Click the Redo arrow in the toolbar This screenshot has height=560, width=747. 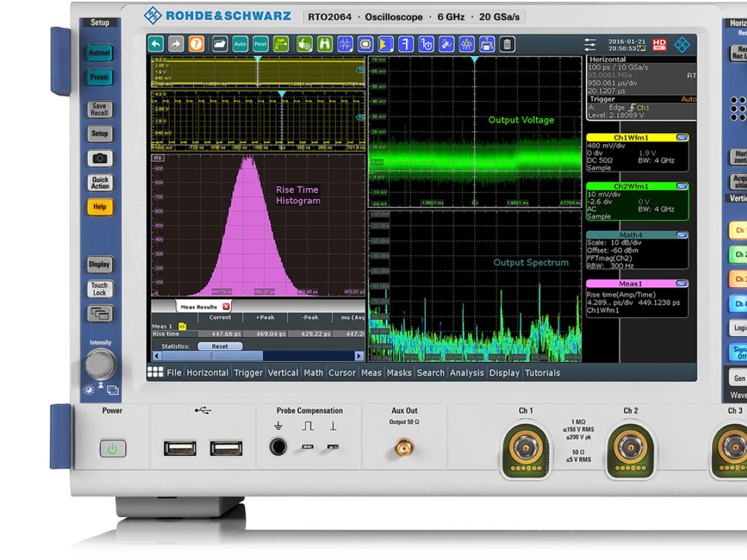176,44
